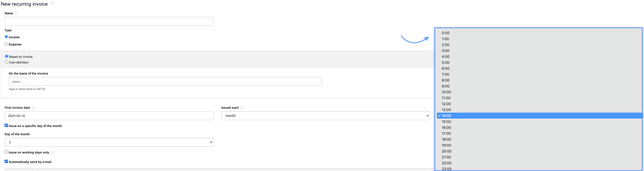Image resolution: width=644 pixels, height=171 pixels.
Task: Disable Automatically send by e-mail checkbox
Action: click(6, 161)
